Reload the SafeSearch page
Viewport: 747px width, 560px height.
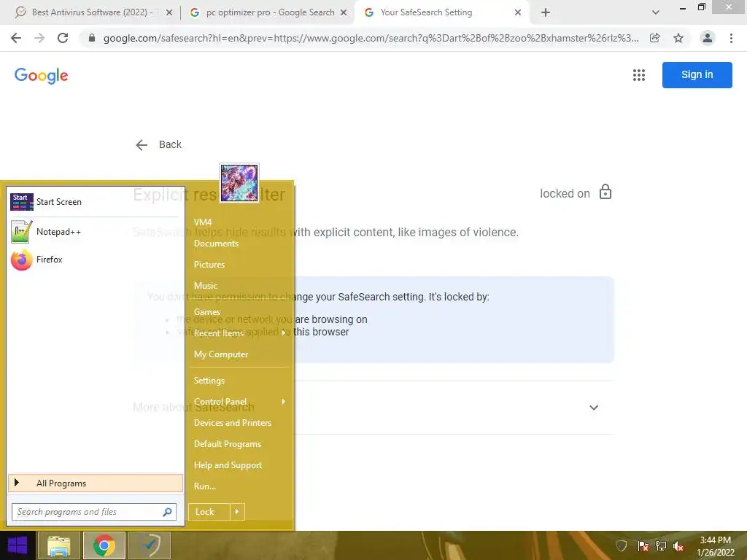coord(63,38)
